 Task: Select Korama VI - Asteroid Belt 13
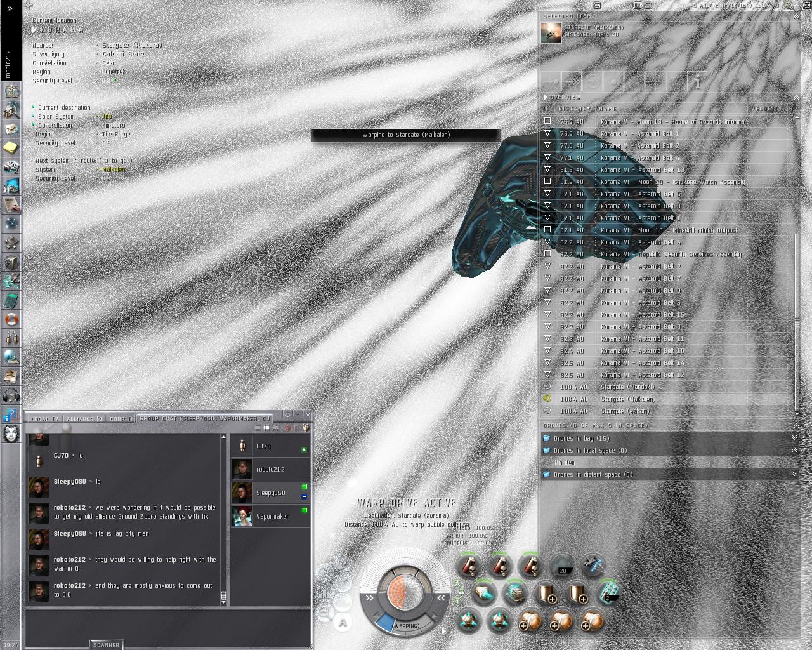coord(667,169)
